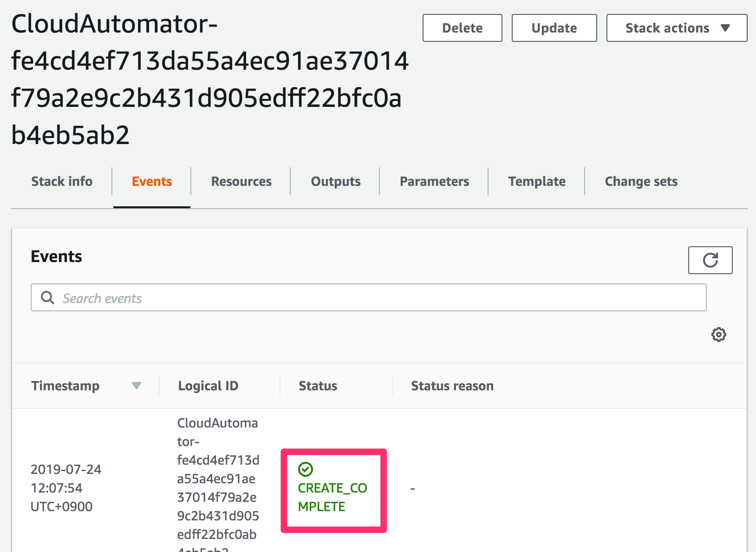Click the CREATE_COMPLETE status text

click(x=332, y=497)
